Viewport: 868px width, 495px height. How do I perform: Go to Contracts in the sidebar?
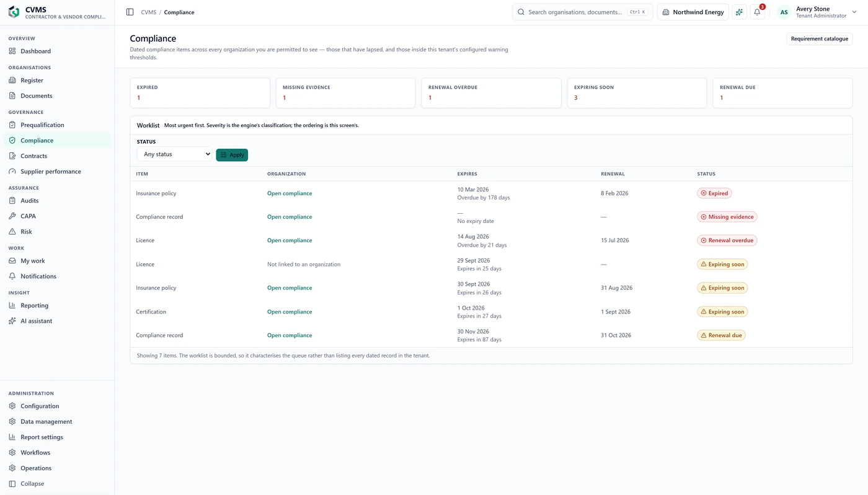click(x=57, y=156)
